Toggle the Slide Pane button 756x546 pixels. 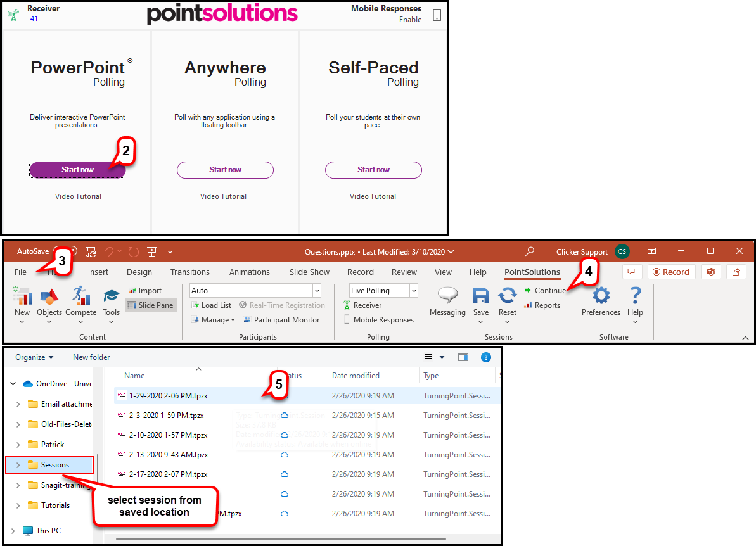151,305
